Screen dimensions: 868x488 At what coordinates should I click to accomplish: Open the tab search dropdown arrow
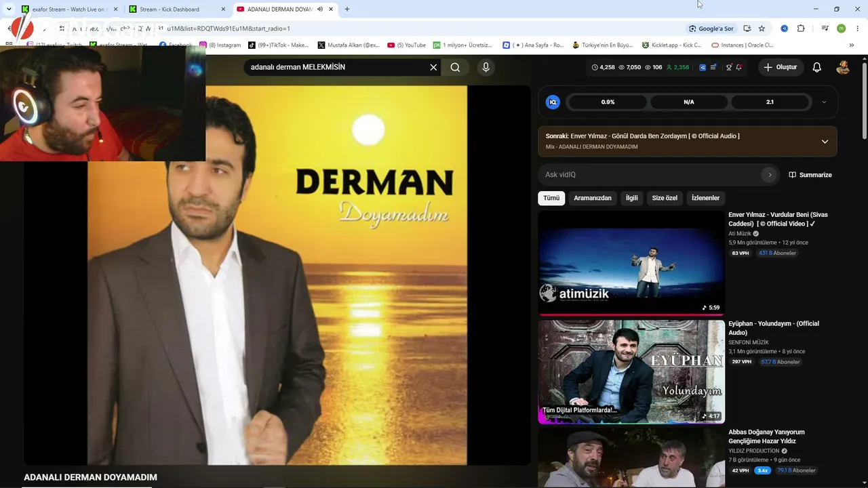(9, 9)
